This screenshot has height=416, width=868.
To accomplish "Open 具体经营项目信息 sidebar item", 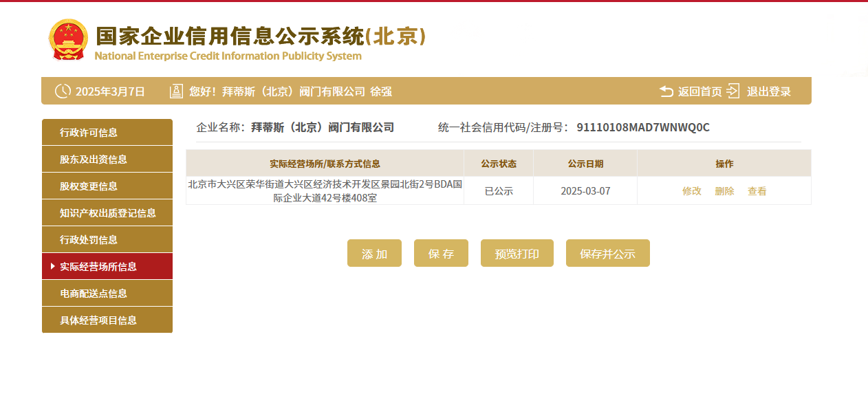I will tap(107, 320).
